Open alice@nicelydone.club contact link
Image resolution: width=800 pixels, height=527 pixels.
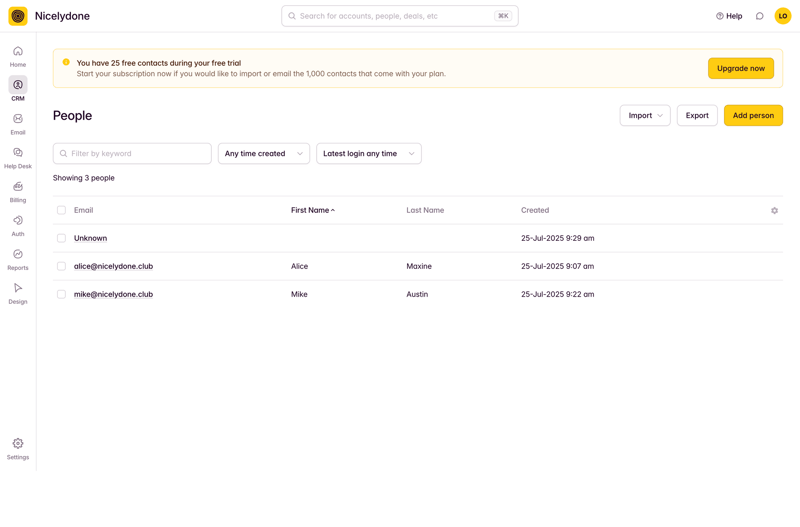[113, 266]
